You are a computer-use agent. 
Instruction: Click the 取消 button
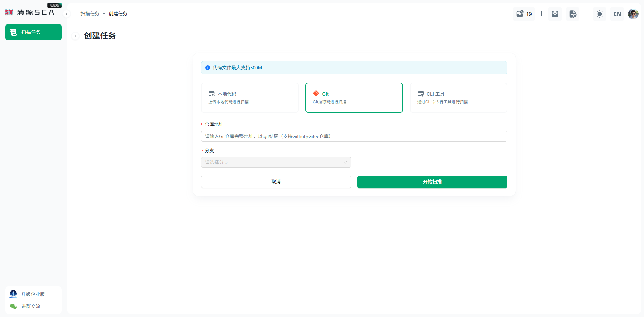point(276,182)
